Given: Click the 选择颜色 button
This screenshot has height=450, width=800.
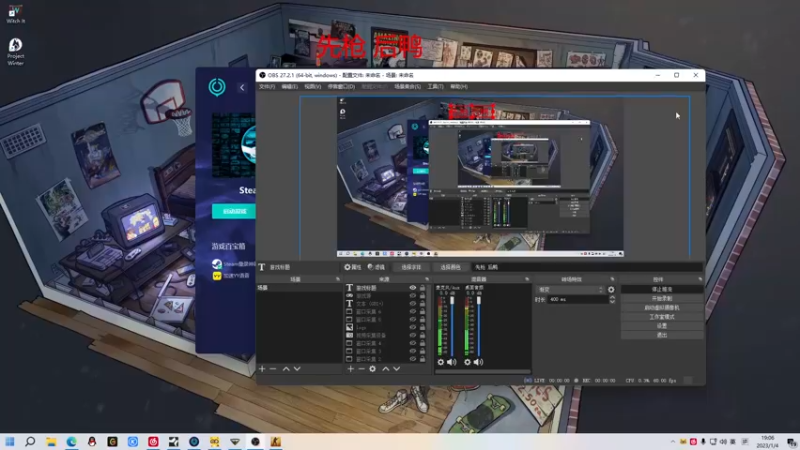Looking at the screenshot, I should [x=451, y=267].
